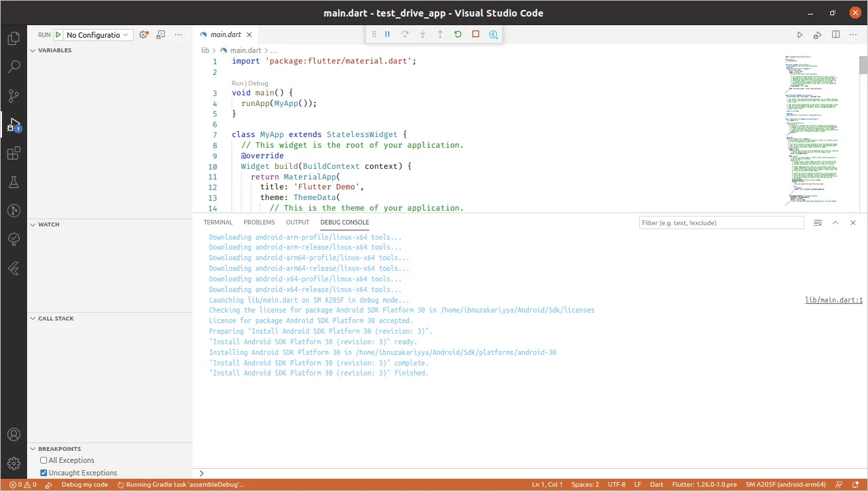
Task: Change end of line via LF item
Action: (x=638, y=485)
